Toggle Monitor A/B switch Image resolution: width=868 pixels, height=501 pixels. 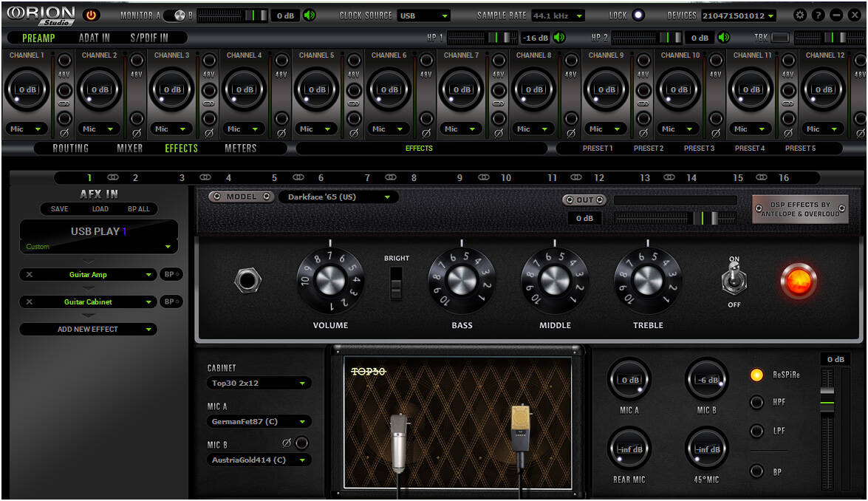tap(174, 16)
